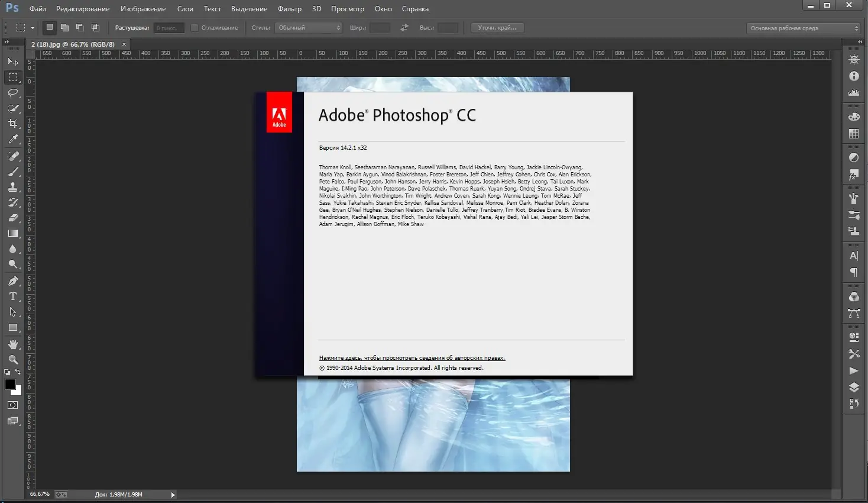Choose New selection mode in options bar
868x503 pixels.
(x=50, y=27)
